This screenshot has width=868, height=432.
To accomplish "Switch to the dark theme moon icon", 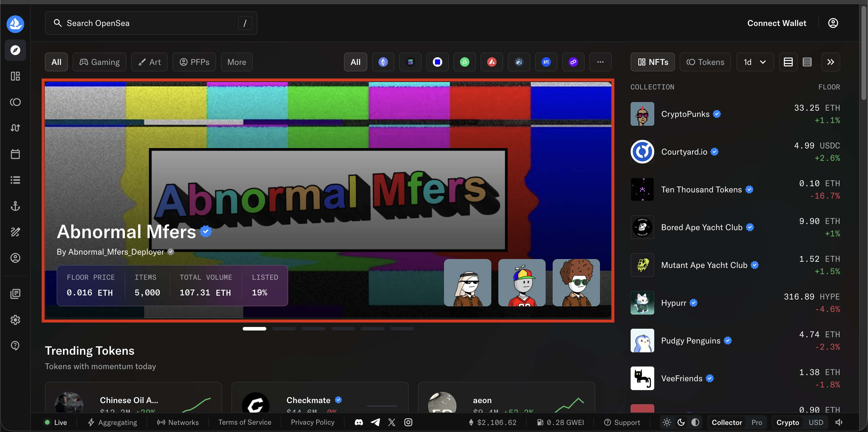I will pyautogui.click(x=681, y=422).
